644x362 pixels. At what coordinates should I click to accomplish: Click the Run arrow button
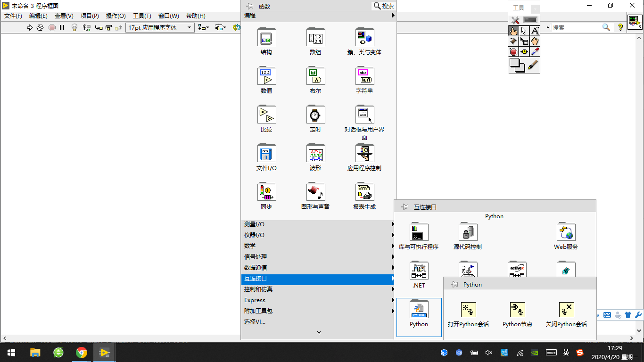(x=29, y=27)
